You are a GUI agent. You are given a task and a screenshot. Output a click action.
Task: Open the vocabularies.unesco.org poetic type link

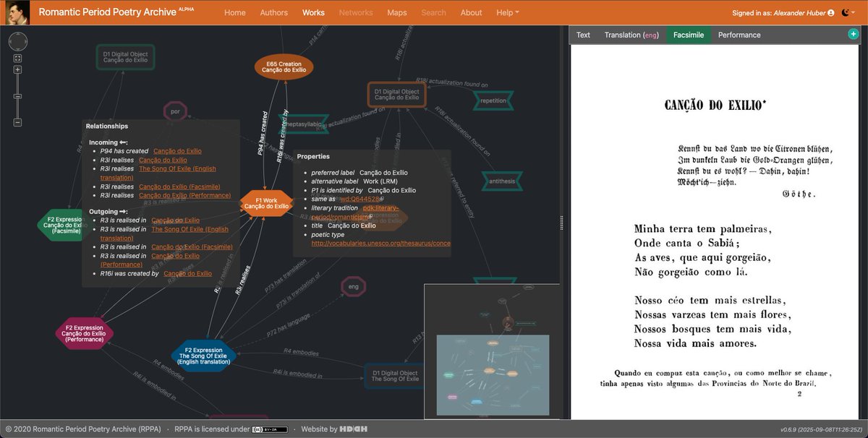(x=380, y=244)
